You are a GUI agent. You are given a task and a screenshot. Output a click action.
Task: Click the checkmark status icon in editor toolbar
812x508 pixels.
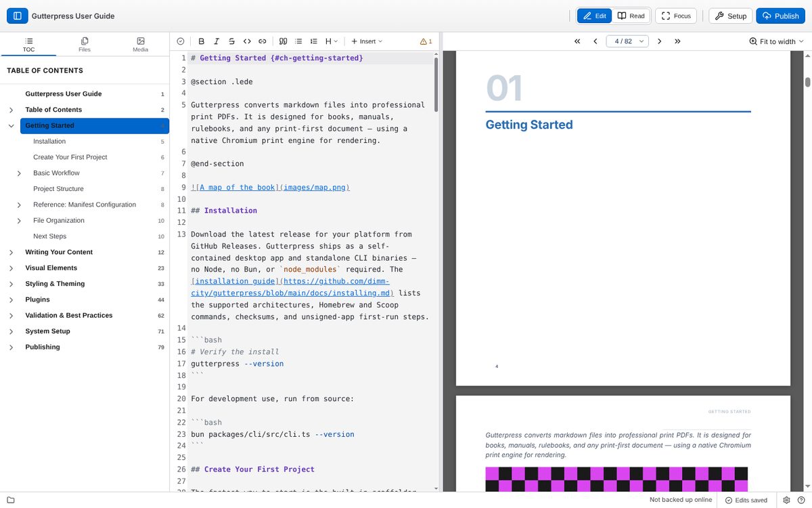click(181, 41)
